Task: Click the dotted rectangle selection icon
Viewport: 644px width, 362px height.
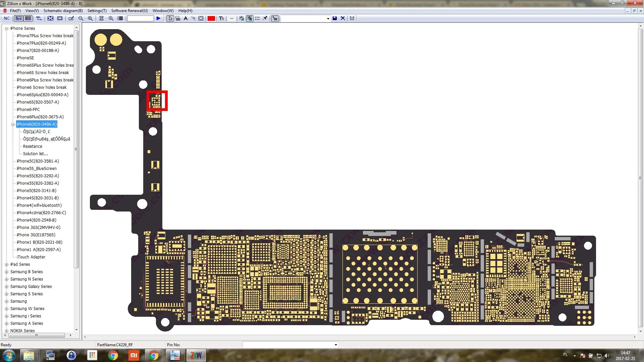Action: [x=257, y=18]
